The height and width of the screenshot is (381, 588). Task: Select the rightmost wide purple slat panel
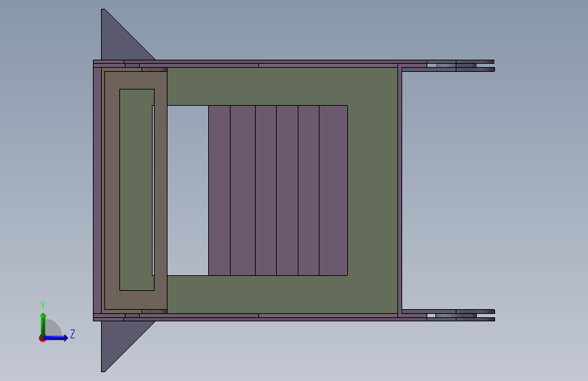click(x=334, y=190)
